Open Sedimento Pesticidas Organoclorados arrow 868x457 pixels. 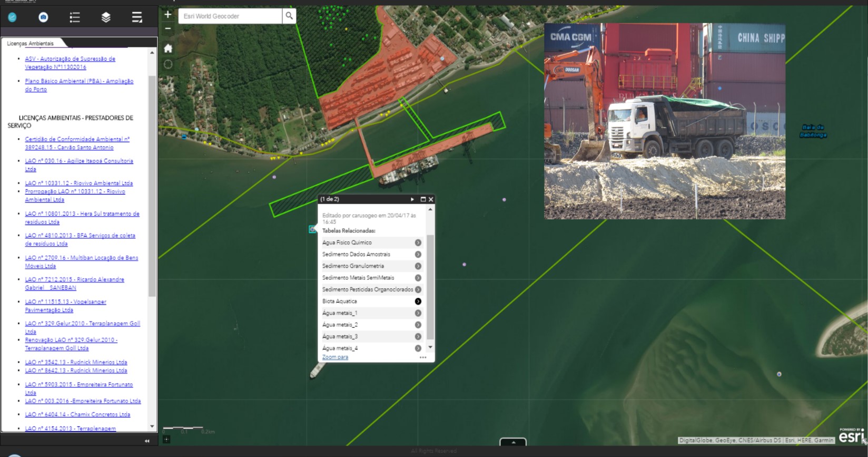coord(418,289)
